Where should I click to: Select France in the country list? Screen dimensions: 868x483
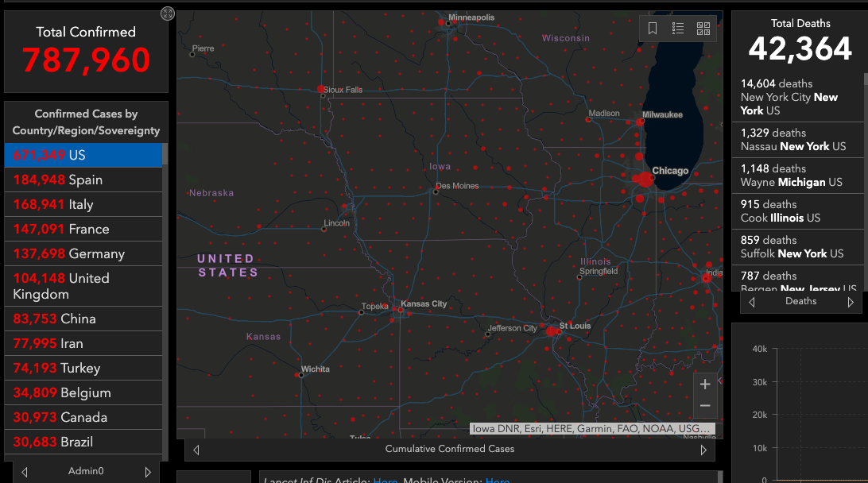(x=83, y=229)
